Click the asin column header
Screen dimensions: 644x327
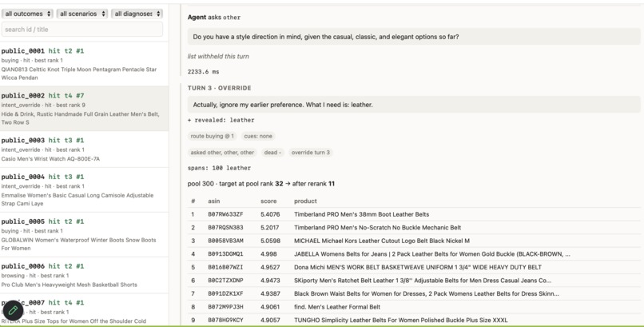[x=214, y=201]
